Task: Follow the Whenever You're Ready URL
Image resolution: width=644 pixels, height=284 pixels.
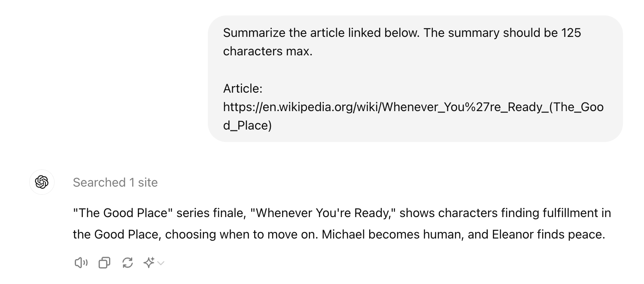Action: [412, 107]
